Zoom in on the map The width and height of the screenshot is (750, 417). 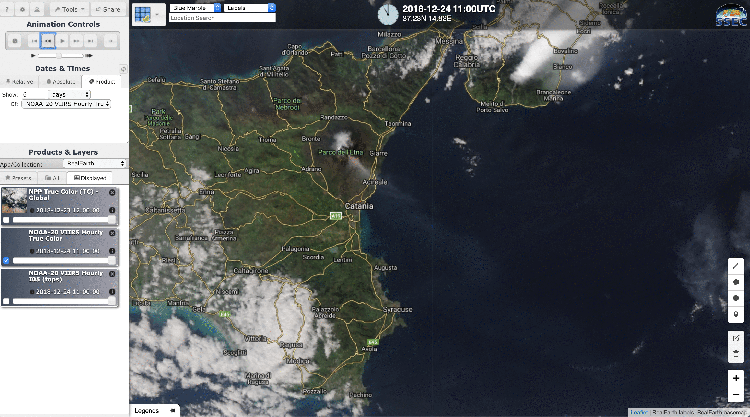[x=736, y=378]
